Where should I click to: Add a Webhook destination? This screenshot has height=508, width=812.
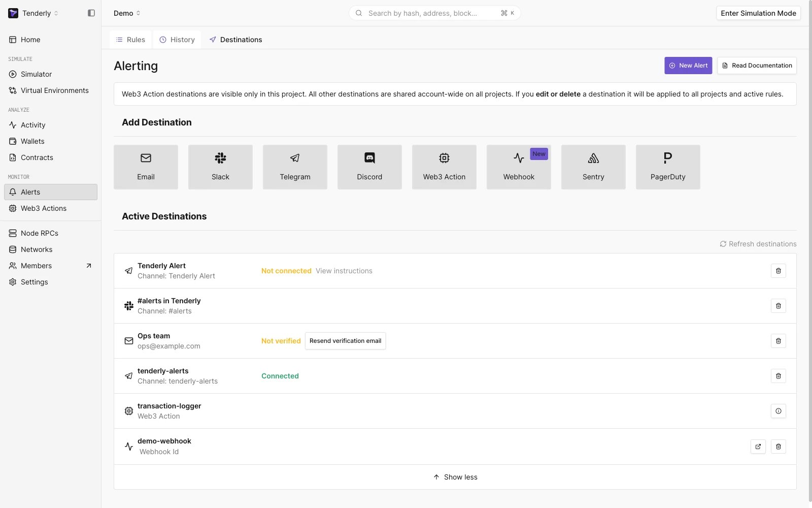click(x=519, y=167)
